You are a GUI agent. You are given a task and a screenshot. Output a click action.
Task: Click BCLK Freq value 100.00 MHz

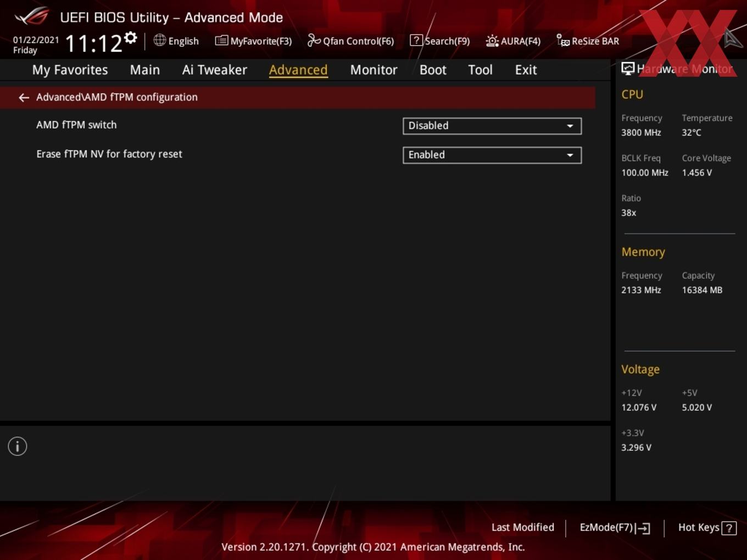coord(645,172)
